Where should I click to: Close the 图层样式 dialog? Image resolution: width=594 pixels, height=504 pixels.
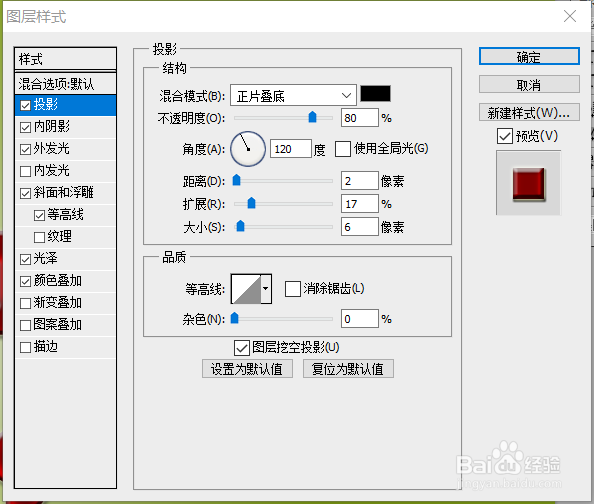[570, 16]
